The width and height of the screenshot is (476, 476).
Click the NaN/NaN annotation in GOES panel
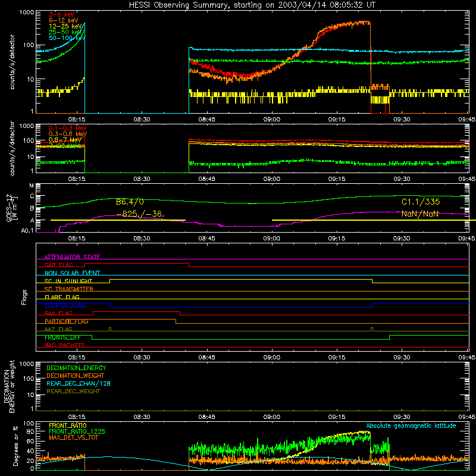tap(420, 214)
